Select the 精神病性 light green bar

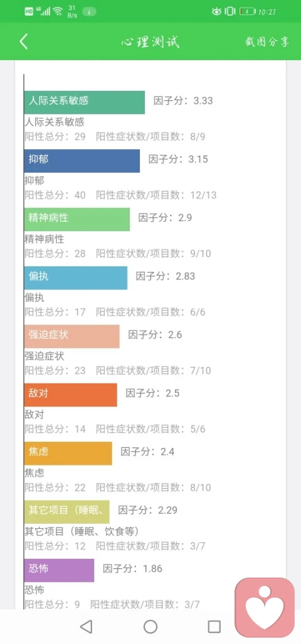tap(77, 219)
